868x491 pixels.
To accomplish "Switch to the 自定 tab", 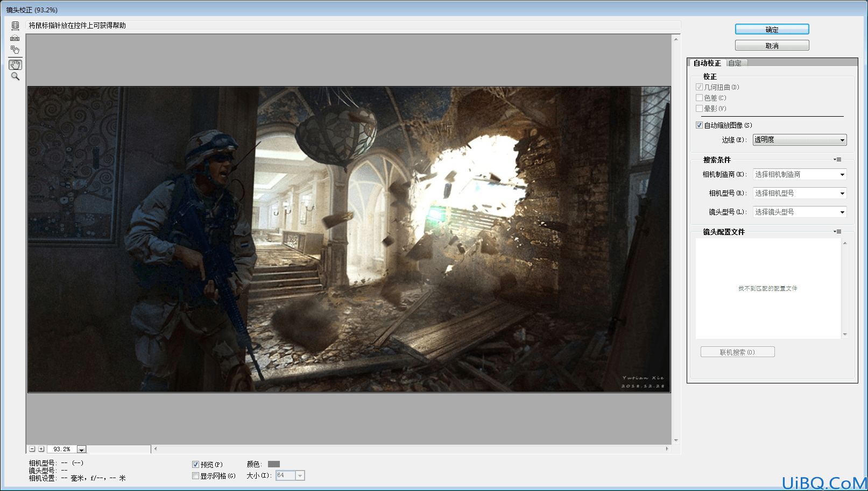I will [735, 63].
